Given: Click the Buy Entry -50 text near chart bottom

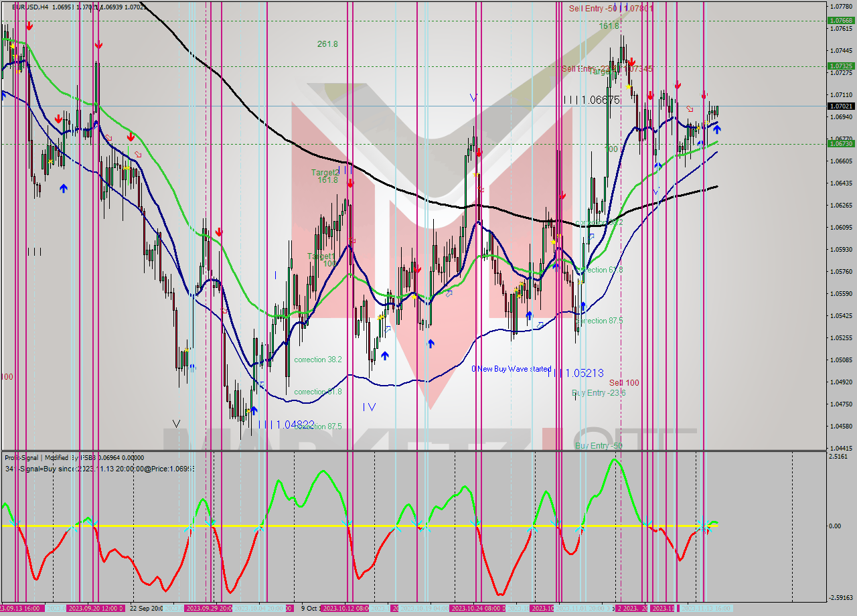Looking at the screenshot, I should [x=599, y=445].
